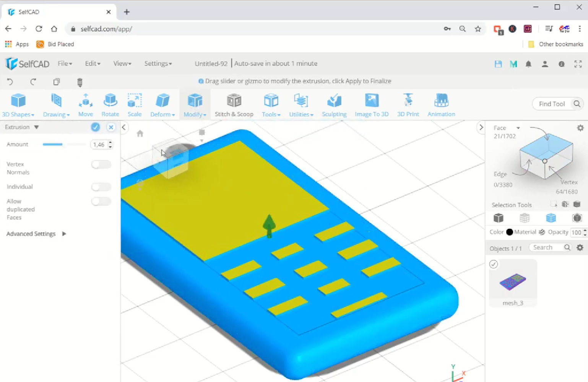Select the Rotate tool

(110, 105)
